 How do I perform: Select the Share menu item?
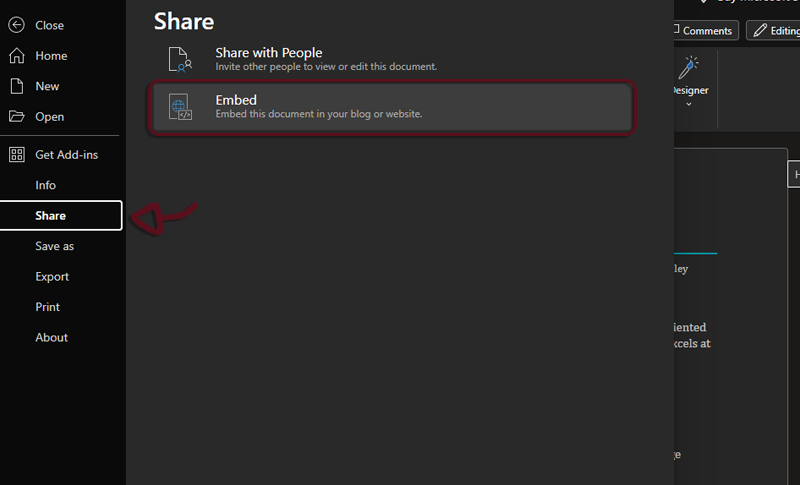tap(51, 216)
